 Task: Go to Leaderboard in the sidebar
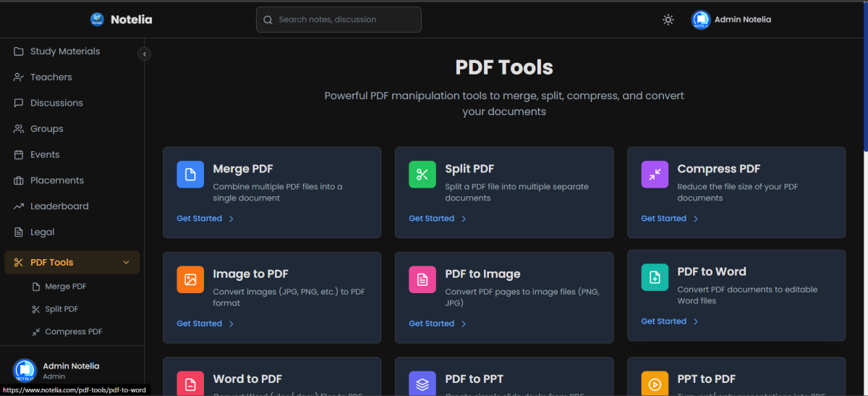[x=59, y=206]
